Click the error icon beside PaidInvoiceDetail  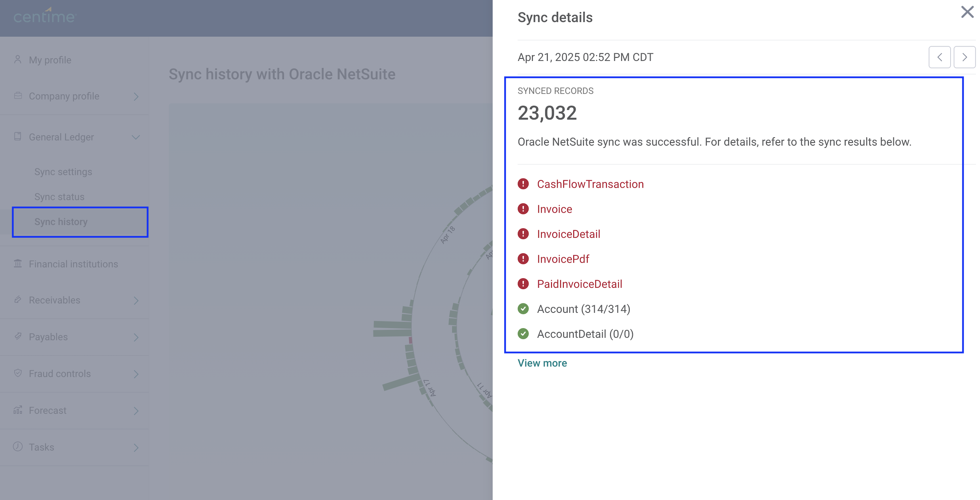[523, 284]
